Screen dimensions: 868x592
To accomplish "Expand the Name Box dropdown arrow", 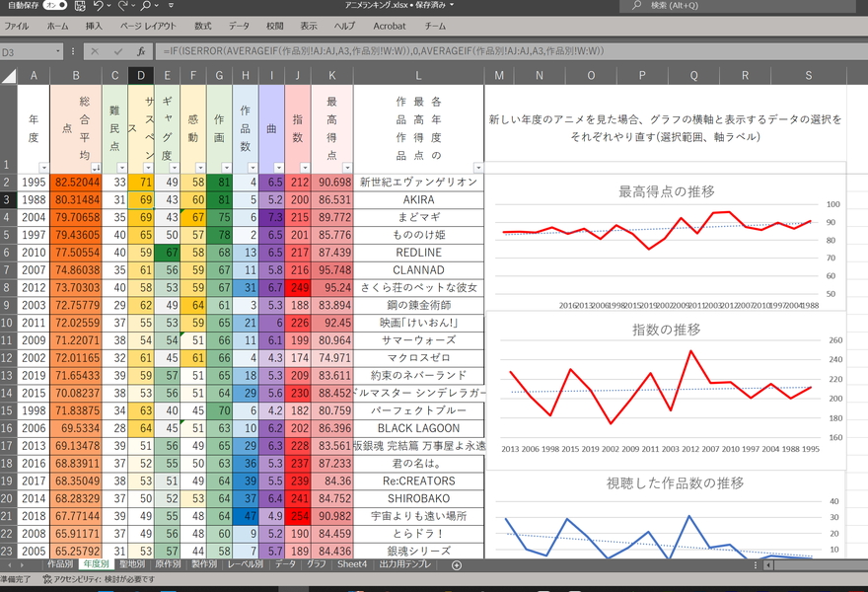I will (58, 51).
